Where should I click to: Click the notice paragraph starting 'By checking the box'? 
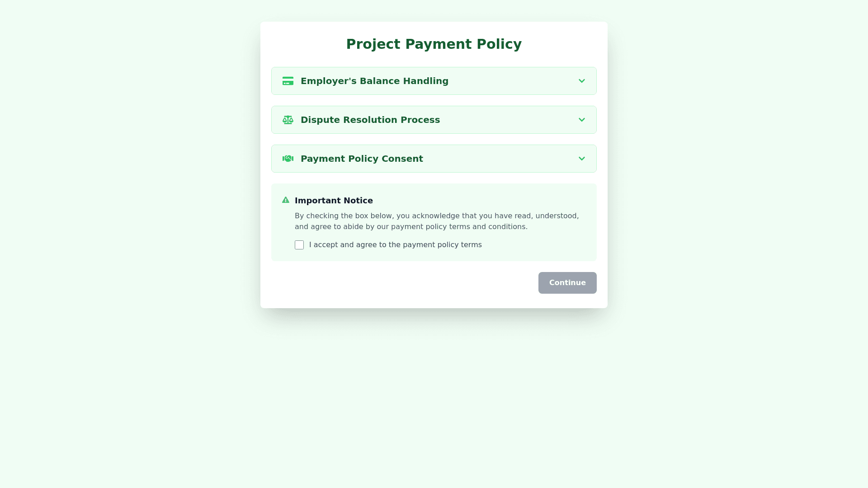[436, 216]
